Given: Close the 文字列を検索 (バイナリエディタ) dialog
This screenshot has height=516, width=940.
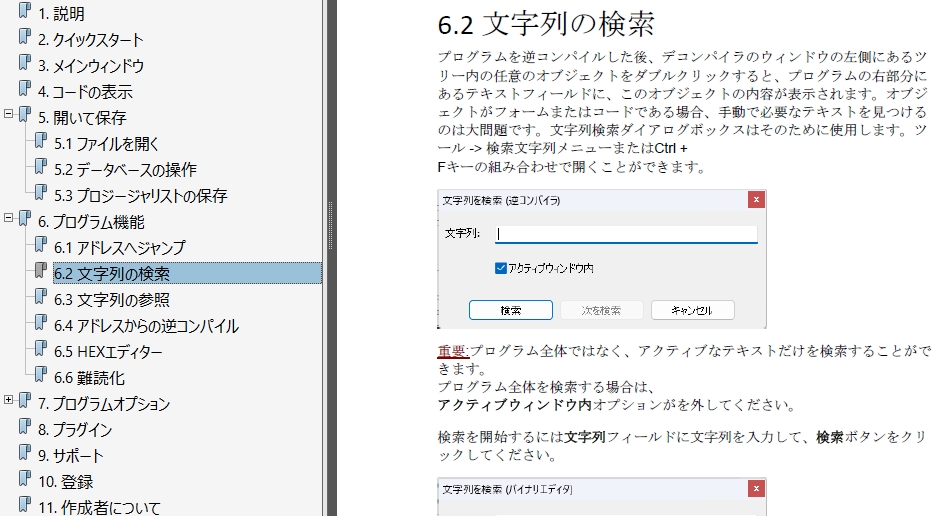Looking at the screenshot, I should (x=757, y=489).
